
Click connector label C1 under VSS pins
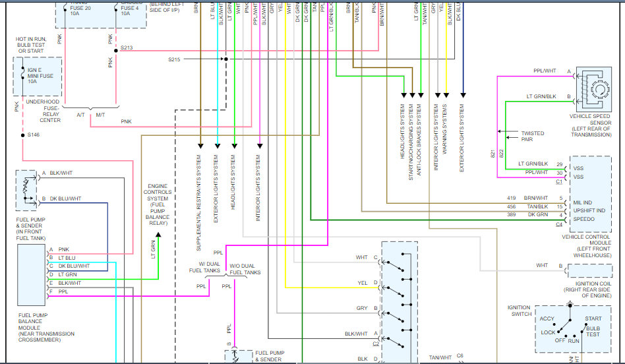coord(559,181)
